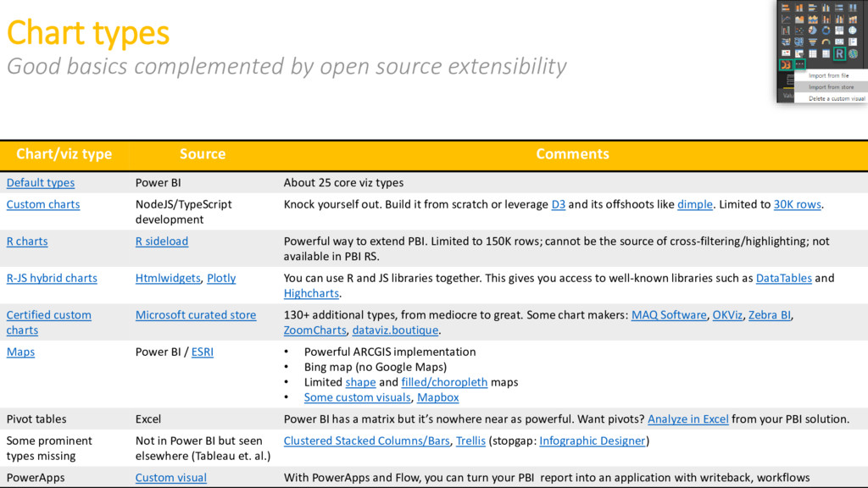This screenshot has width=868, height=488.
Task: Select the clustered column chart visual icon
Action: [x=826, y=8]
